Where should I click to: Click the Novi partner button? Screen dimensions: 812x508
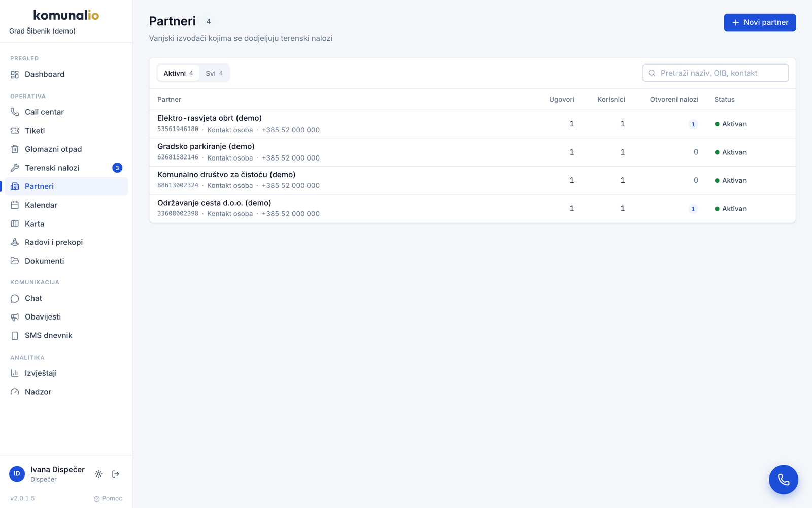759,22
